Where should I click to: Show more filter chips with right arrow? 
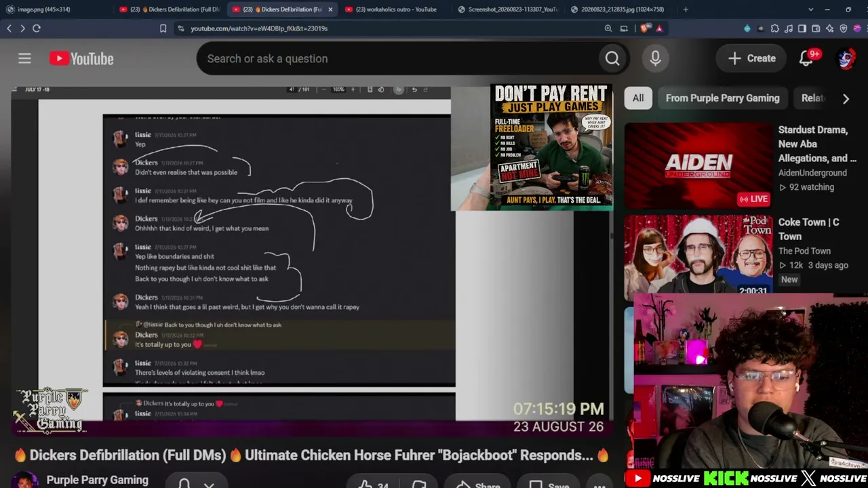tap(846, 99)
